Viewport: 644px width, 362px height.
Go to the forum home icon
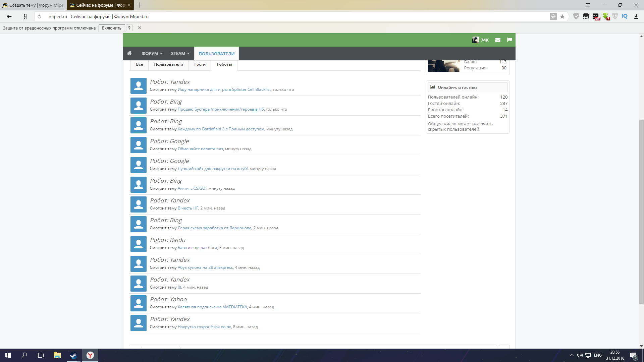pos(129,53)
